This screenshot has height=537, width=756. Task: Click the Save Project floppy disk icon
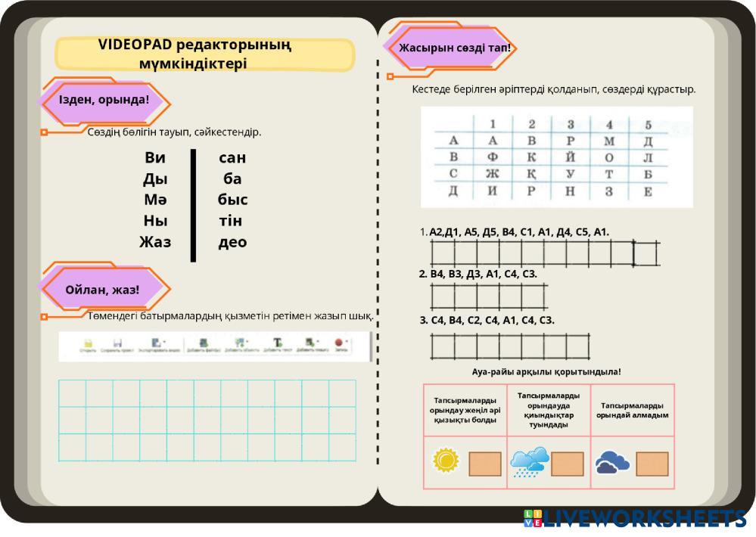click(x=118, y=343)
